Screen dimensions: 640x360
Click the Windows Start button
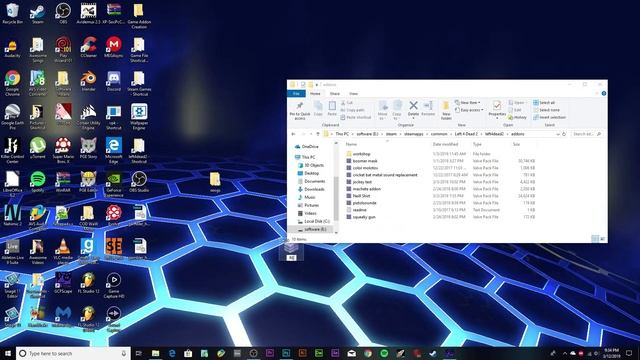click(7, 353)
